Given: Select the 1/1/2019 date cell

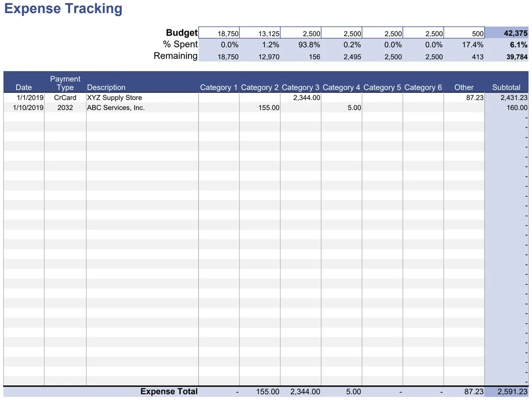Looking at the screenshot, I should click(x=24, y=98).
